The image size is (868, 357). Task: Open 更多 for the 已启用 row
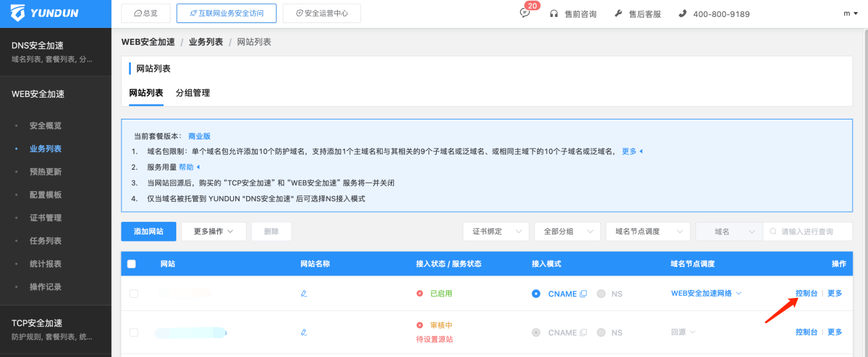point(835,293)
